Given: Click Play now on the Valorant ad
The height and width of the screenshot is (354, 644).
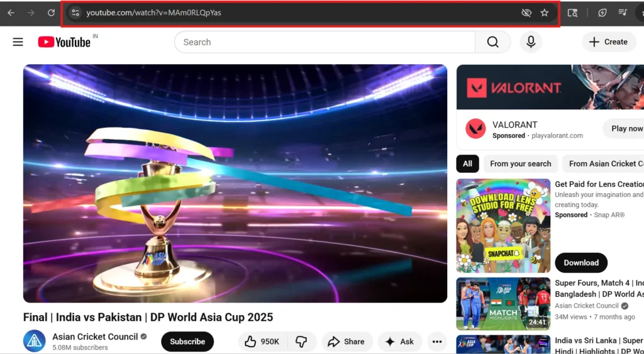Looking at the screenshot, I should pyautogui.click(x=625, y=128).
